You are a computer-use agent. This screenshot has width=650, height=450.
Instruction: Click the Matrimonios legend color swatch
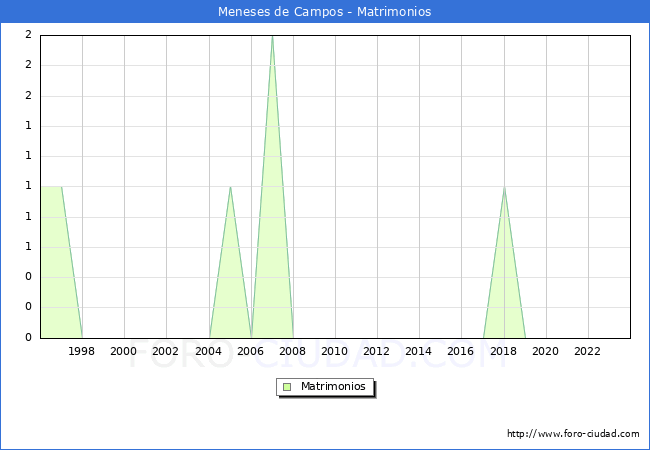click(x=287, y=387)
